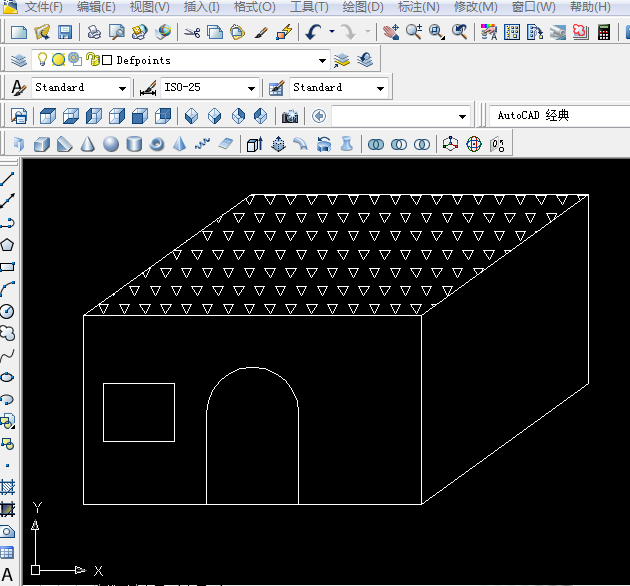Select the Sphere solid tool
Image resolution: width=630 pixels, height=586 pixels.
pos(110,144)
